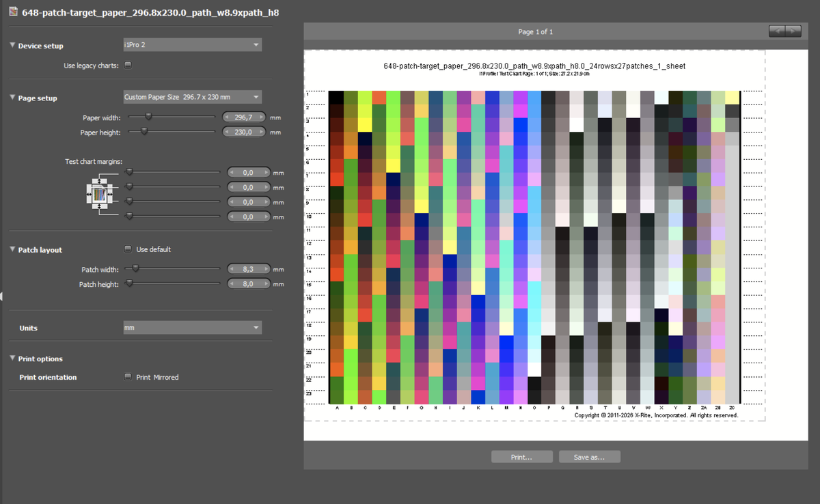Open the Custom Paper Size dropdown

192,97
